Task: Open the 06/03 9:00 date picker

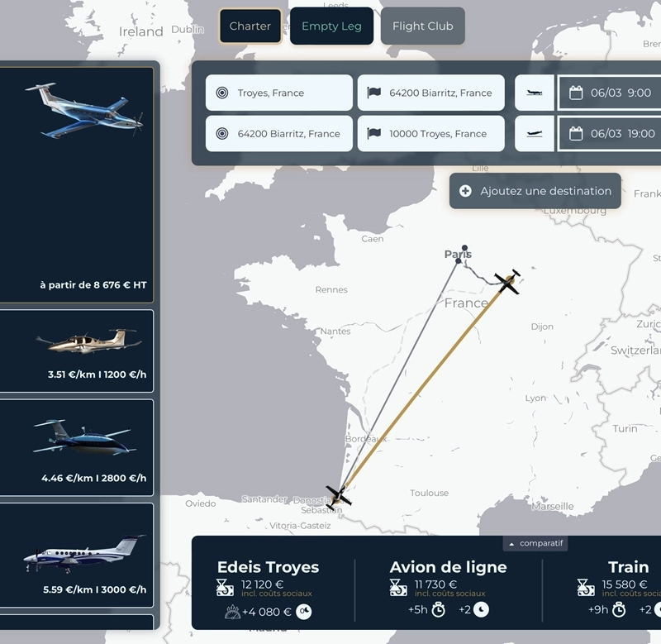Action: [610, 93]
